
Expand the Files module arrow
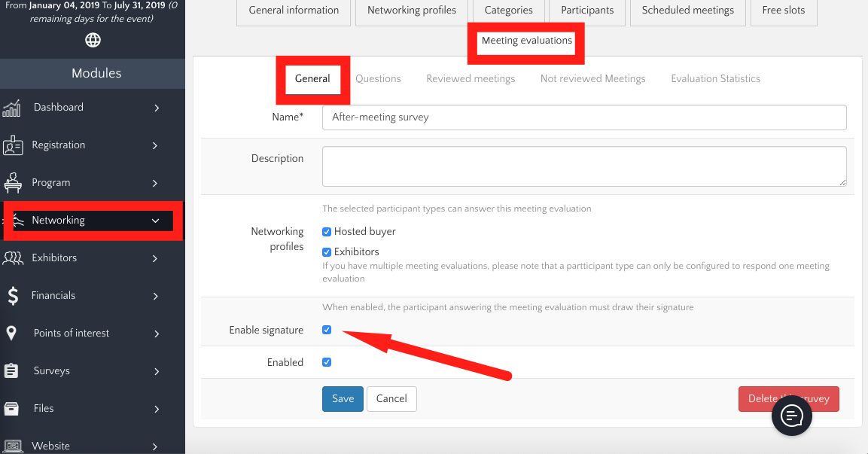coord(157,409)
